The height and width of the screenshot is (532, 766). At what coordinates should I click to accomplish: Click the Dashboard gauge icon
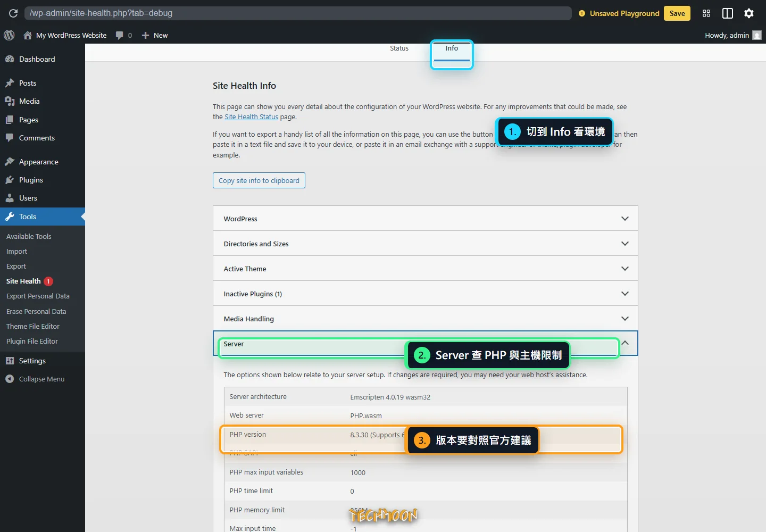pyautogui.click(x=10, y=59)
